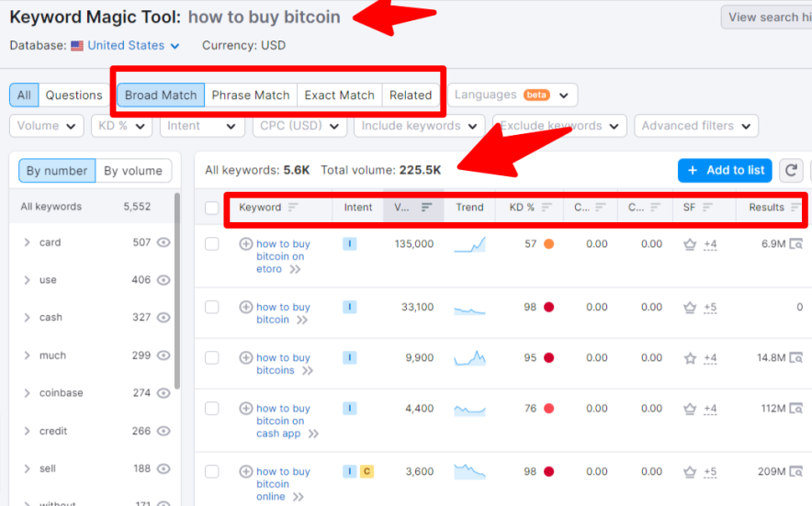812x506 pixels.
Task: Check the box for 'bitcoin on cash app' row
Action: coord(212,409)
